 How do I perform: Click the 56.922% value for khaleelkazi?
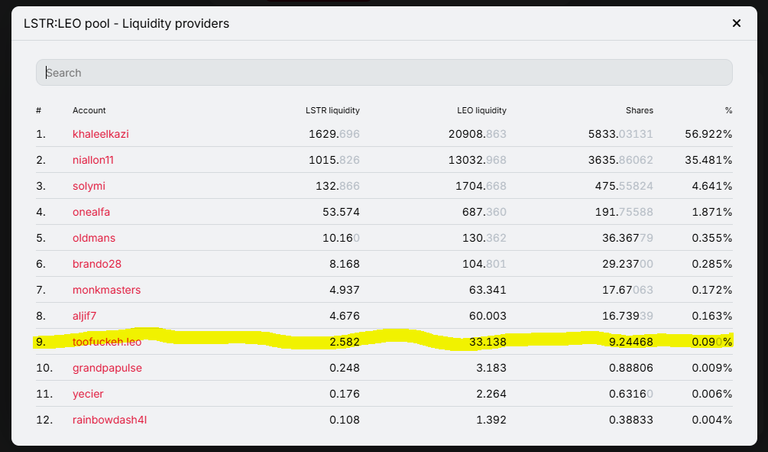(x=708, y=134)
